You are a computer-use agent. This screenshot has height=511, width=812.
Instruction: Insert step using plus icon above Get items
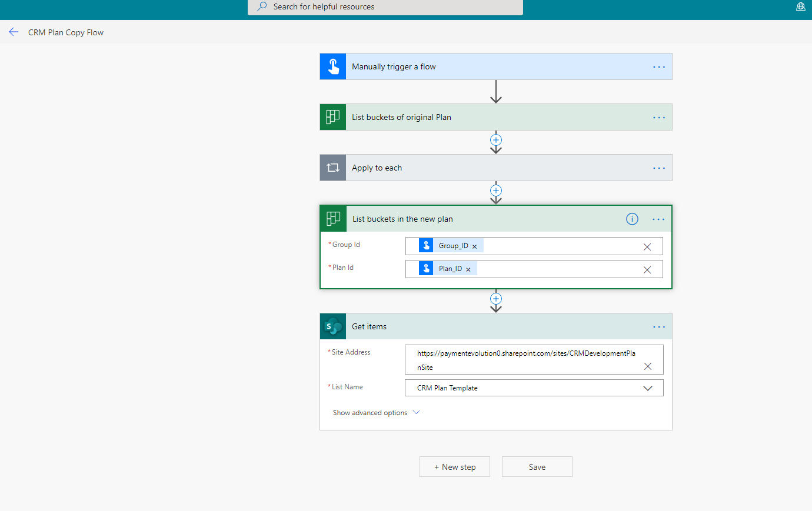click(x=496, y=299)
